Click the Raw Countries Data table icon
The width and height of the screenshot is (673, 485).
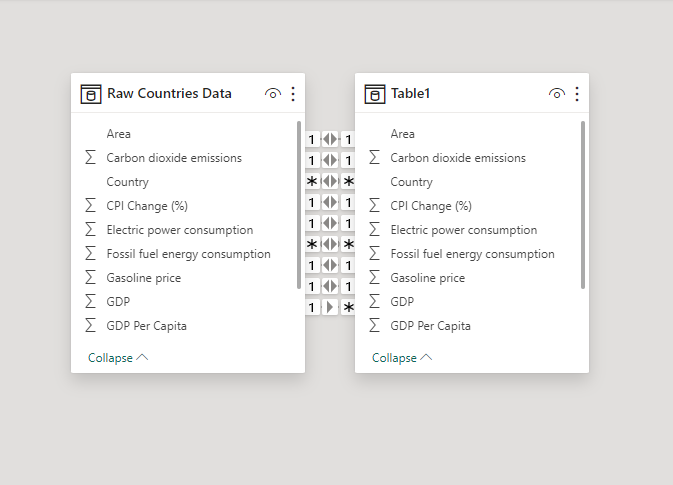pyautogui.click(x=91, y=94)
